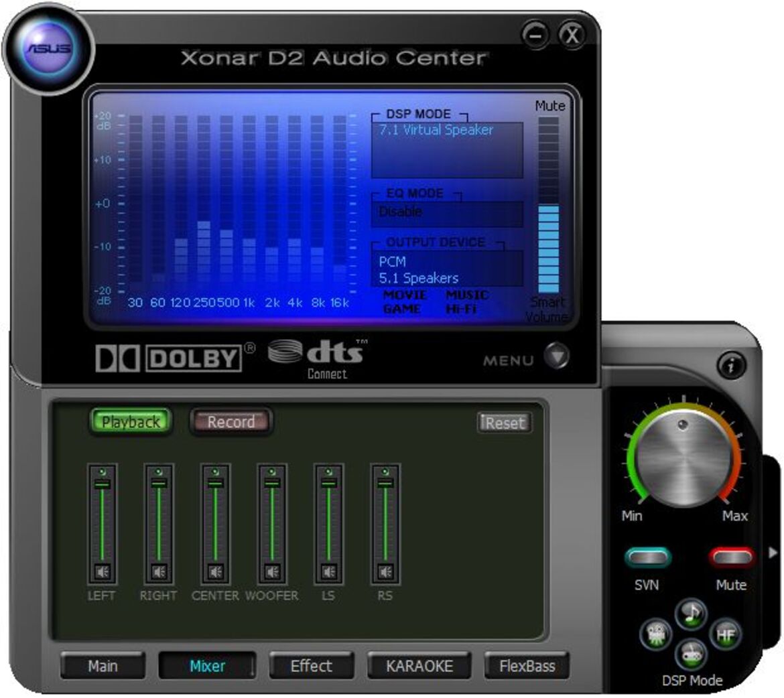Click the 1k equalizer band
The width and height of the screenshot is (784, 698).
click(249, 200)
